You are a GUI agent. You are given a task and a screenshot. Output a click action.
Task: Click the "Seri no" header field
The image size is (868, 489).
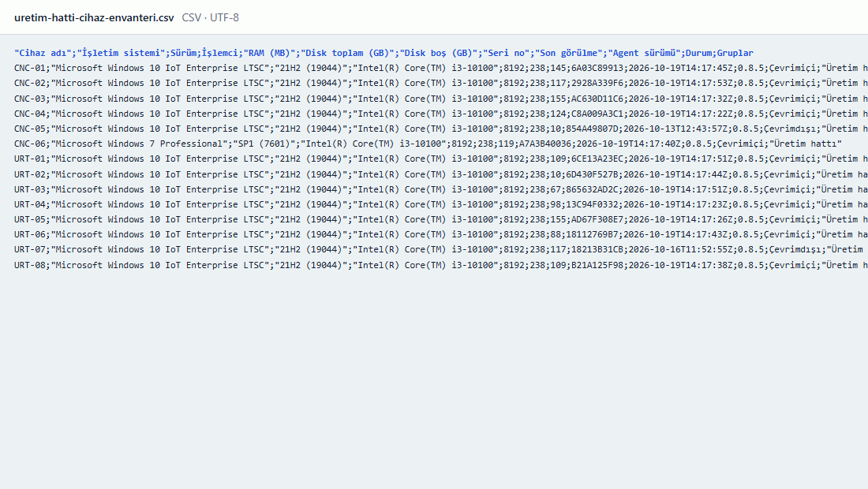point(506,53)
